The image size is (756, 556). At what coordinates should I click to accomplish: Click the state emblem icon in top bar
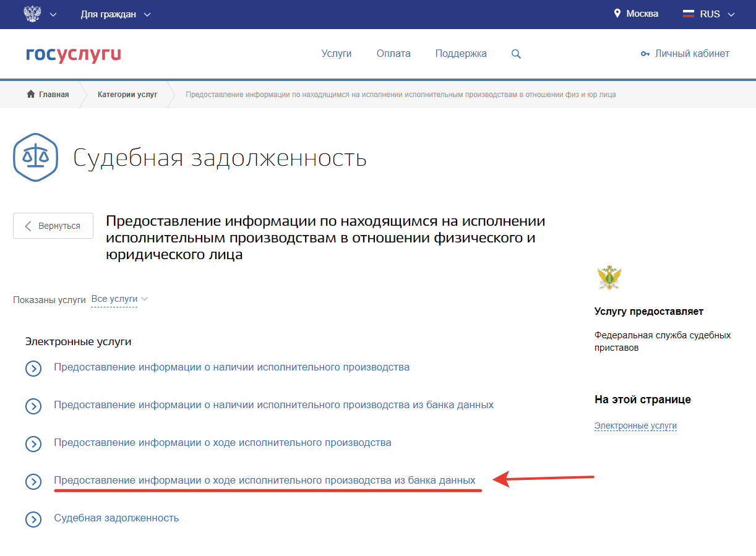pos(32,14)
